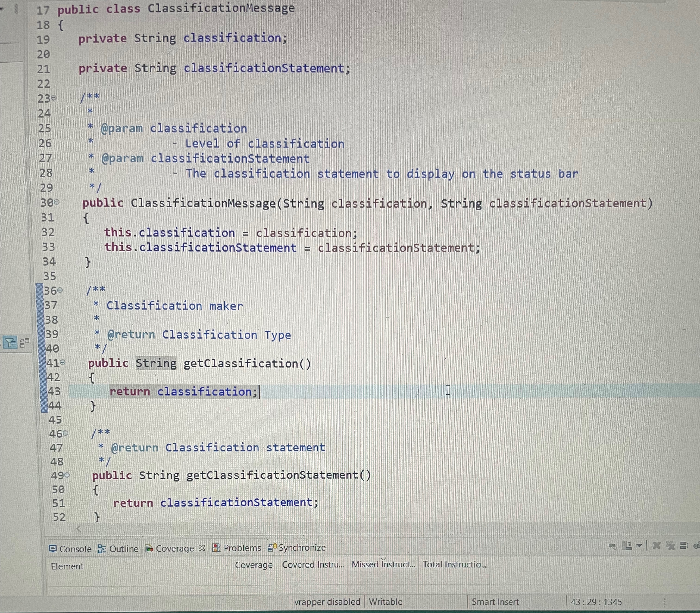Screen dimensions: 700x613
Task: Click the cursor position 43 : 29 : 1345
Action: coord(596,602)
